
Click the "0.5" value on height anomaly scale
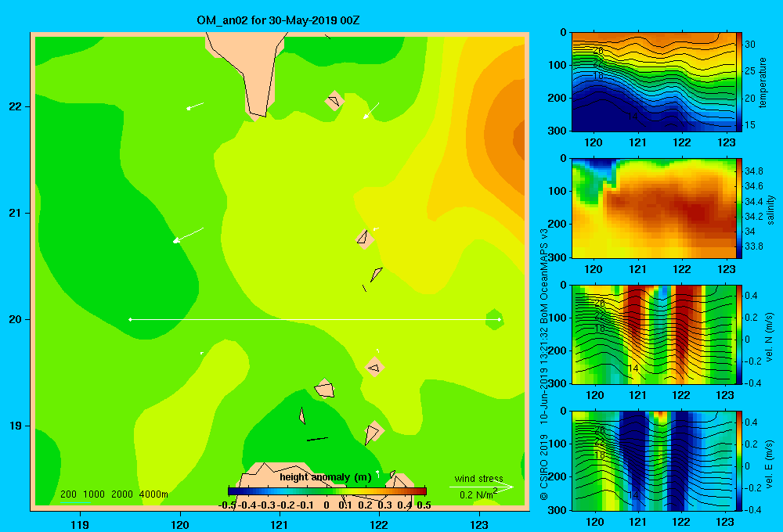pyautogui.click(x=424, y=505)
